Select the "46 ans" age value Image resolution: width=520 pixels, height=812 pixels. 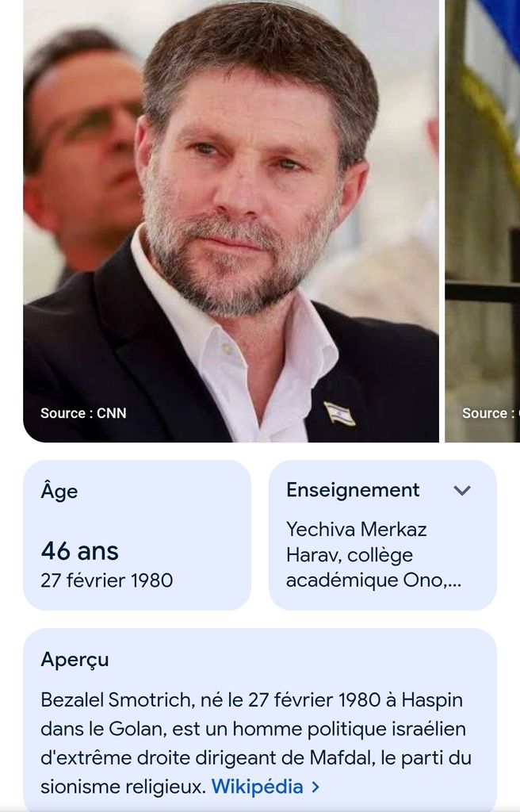[x=79, y=550]
